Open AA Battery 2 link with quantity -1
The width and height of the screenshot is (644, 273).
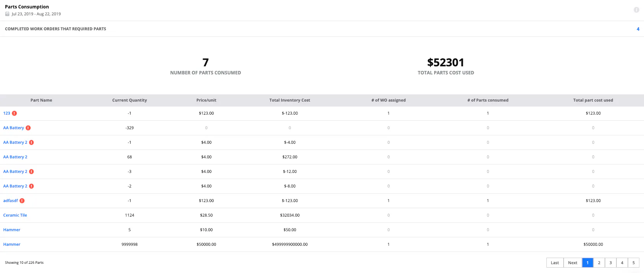tap(15, 142)
